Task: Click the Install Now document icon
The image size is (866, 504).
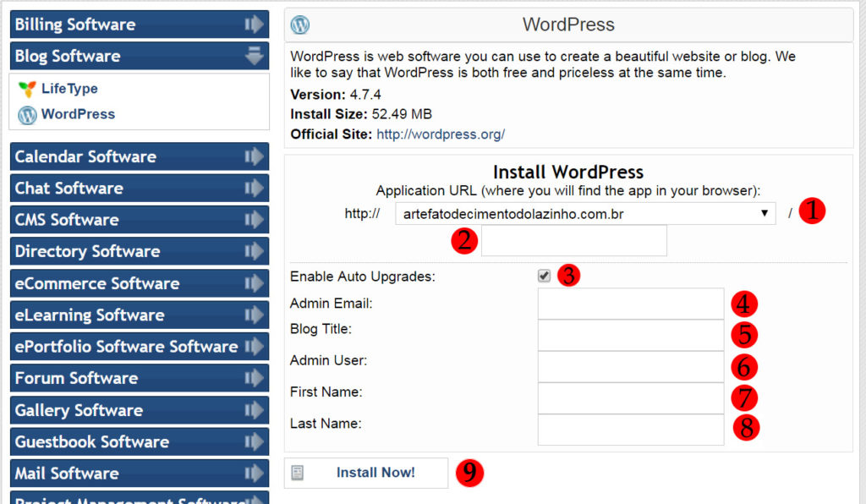Action: coord(298,473)
